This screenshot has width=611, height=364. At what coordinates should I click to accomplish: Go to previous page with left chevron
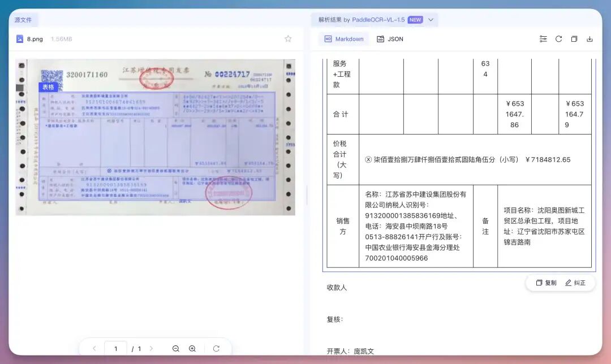pyautogui.click(x=94, y=349)
